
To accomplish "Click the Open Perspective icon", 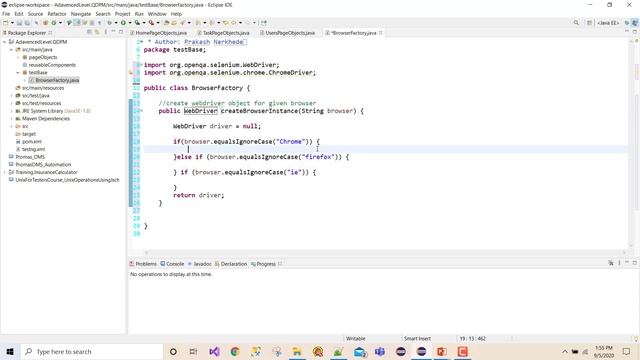I will [589, 23].
